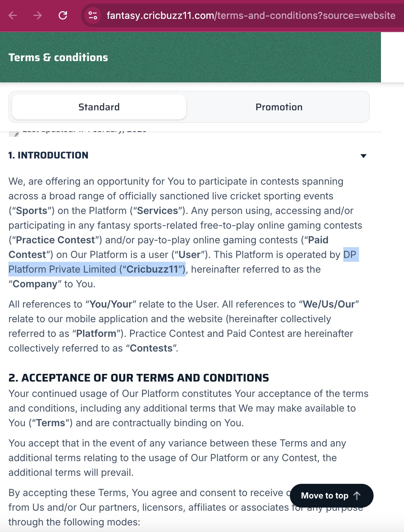This screenshot has width=404, height=532.
Task: Click the Terms & conditions page title
Action: [x=58, y=57]
